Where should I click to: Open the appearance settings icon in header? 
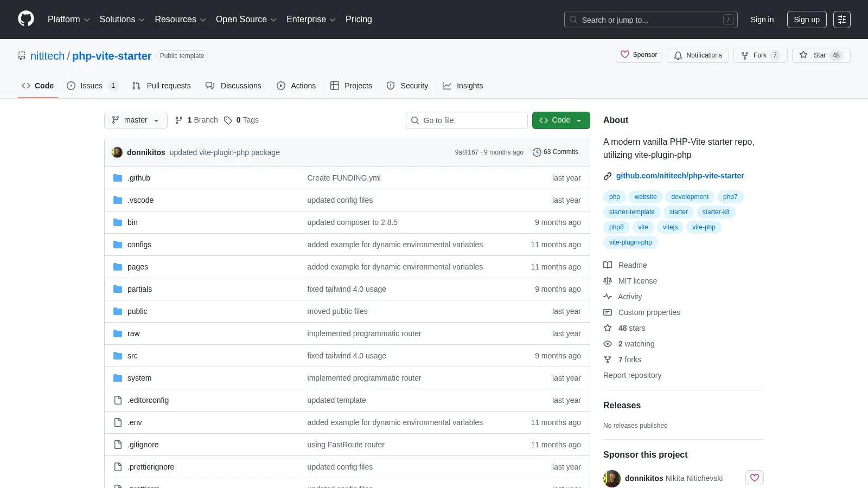(842, 20)
